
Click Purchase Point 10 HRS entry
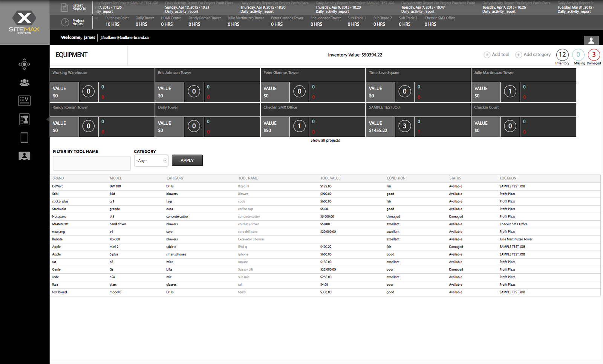coord(117,21)
